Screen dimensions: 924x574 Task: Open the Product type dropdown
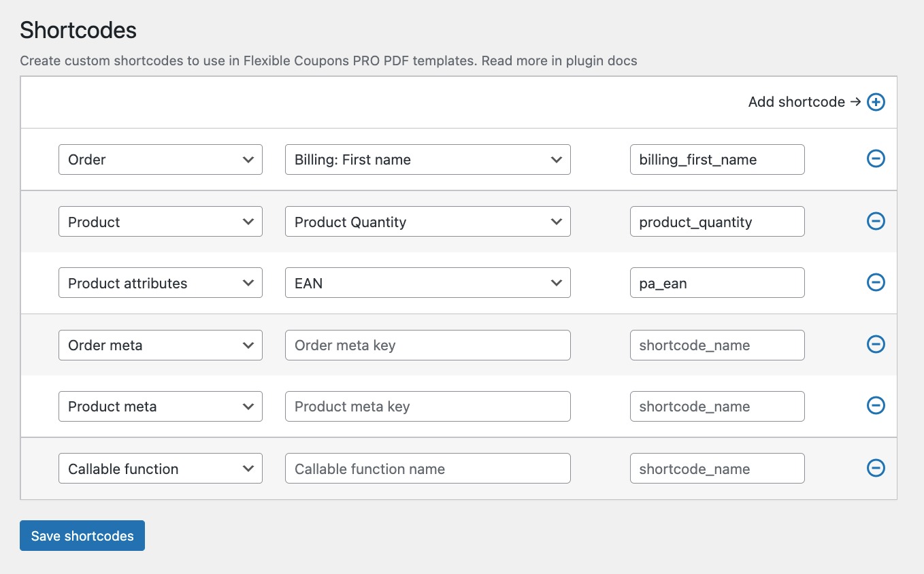(x=161, y=222)
